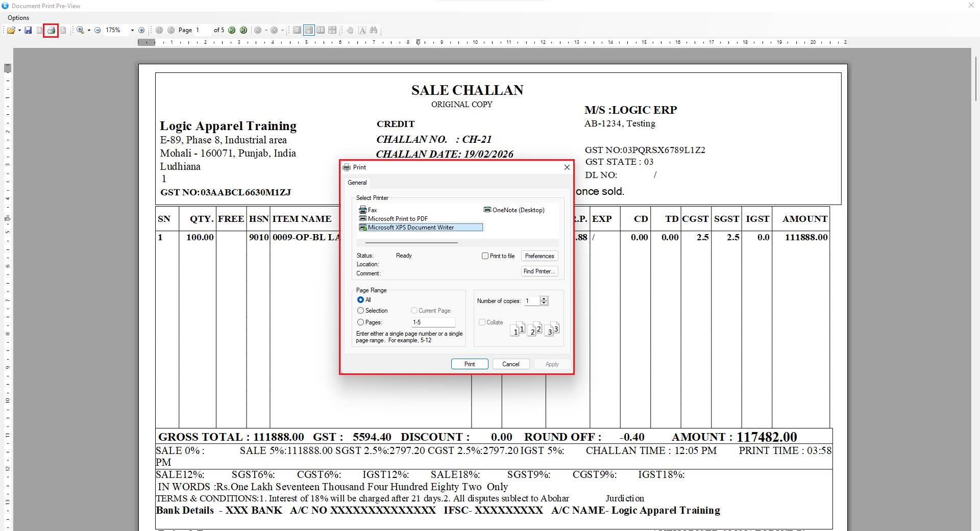Open the Options menu
This screenshot has width=980, height=531.
coord(18,18)
